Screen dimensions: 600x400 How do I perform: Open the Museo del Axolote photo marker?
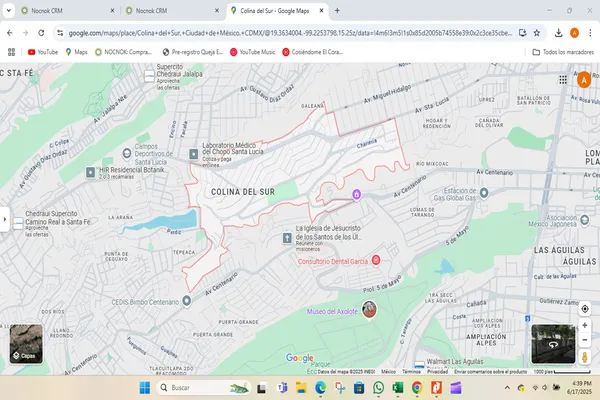tap(369, 309)
